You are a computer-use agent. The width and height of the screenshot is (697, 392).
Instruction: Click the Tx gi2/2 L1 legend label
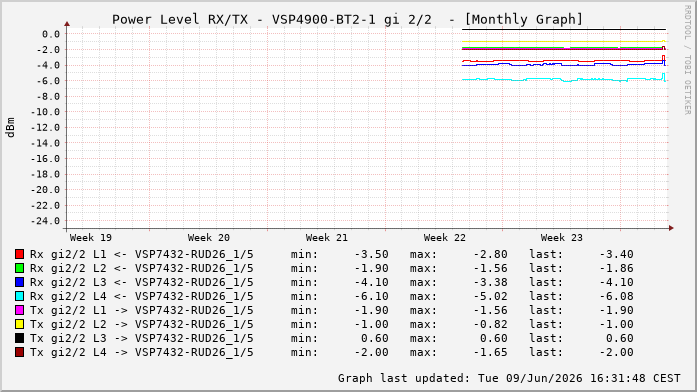141,310
